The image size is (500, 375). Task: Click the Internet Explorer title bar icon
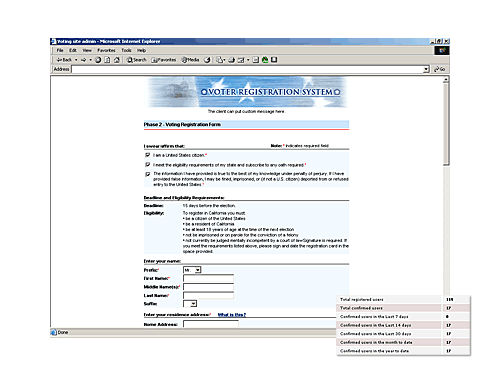pos(53,41)
